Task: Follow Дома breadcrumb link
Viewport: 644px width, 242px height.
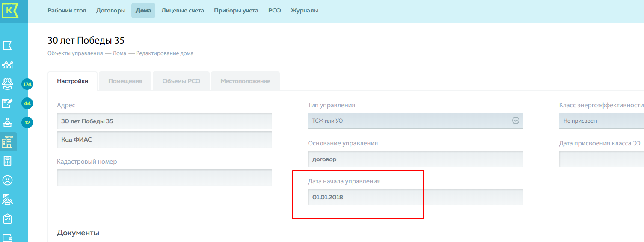Action: pyautogui.click(x=119, y=53)
